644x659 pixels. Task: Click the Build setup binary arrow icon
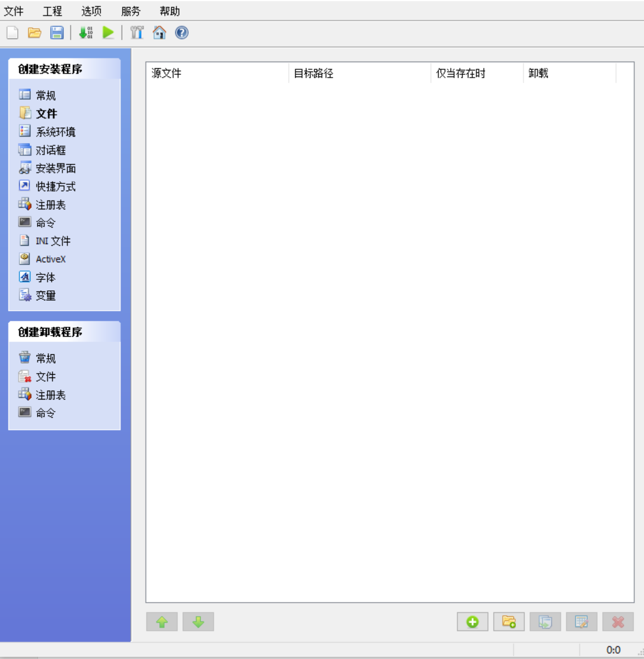(86, 33)
